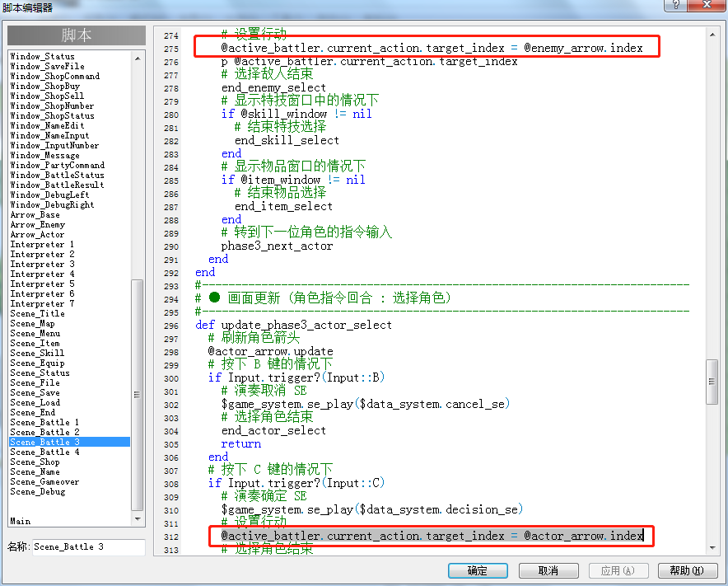
Task: Click the end_item_select code line
Action: [x=283, y=206]
